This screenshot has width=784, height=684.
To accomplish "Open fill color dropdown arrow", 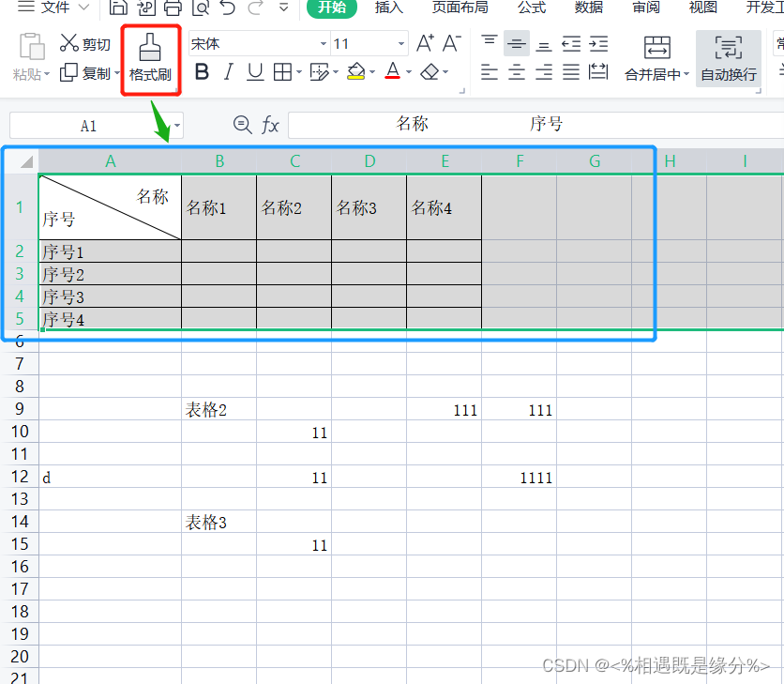I will click(x=372, y=72).
